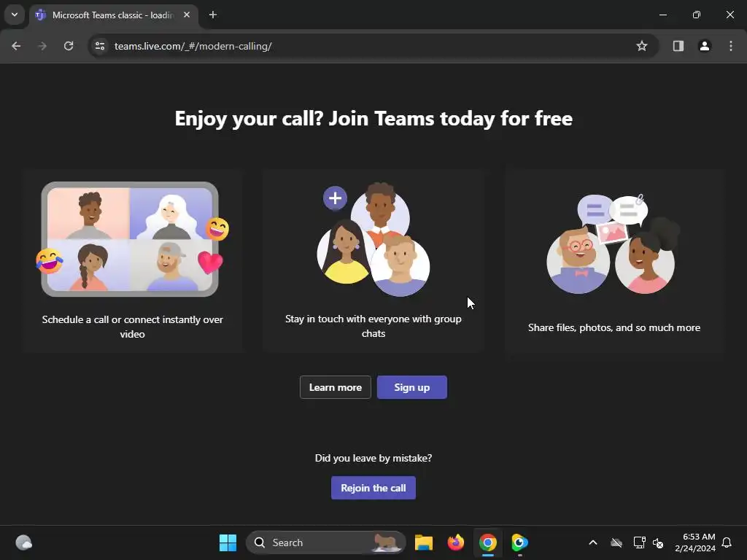Viewport: 747px width, 560px height.
Task: Click the Sign up button
Action: tap(411, 387)
